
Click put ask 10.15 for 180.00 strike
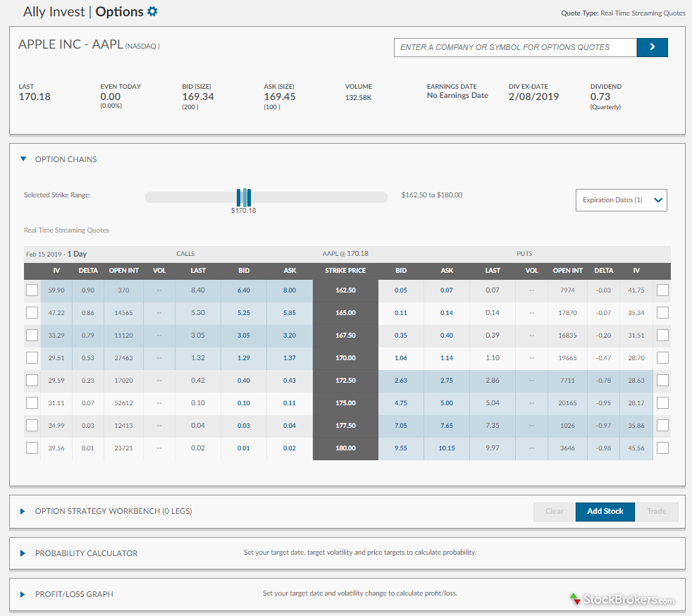tap(447, 448)
